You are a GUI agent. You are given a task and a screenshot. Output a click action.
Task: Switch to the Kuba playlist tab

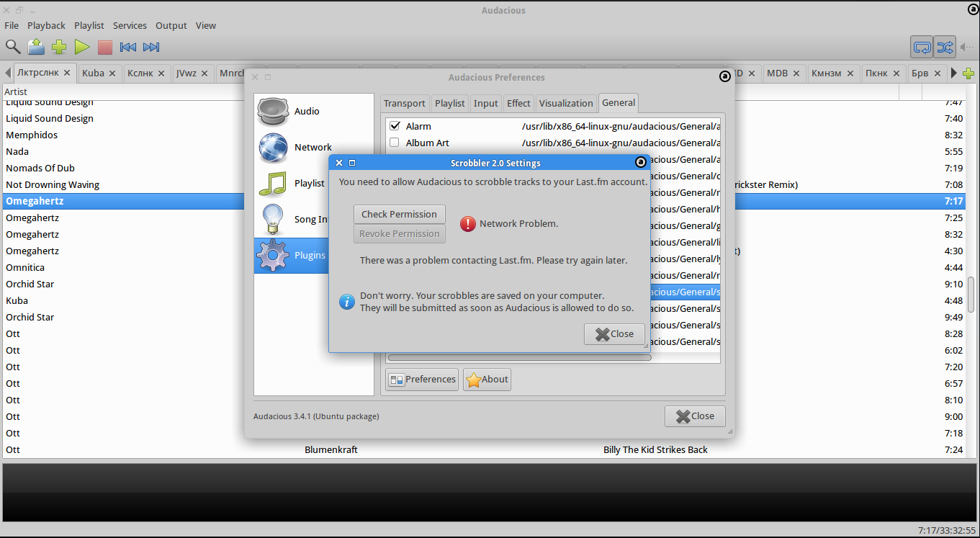coord(93,73)
